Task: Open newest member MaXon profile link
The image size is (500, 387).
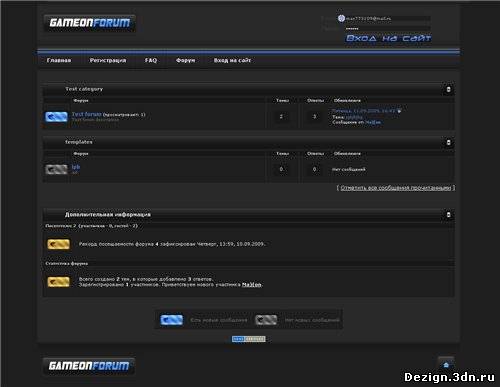Action: coord(252,285)
